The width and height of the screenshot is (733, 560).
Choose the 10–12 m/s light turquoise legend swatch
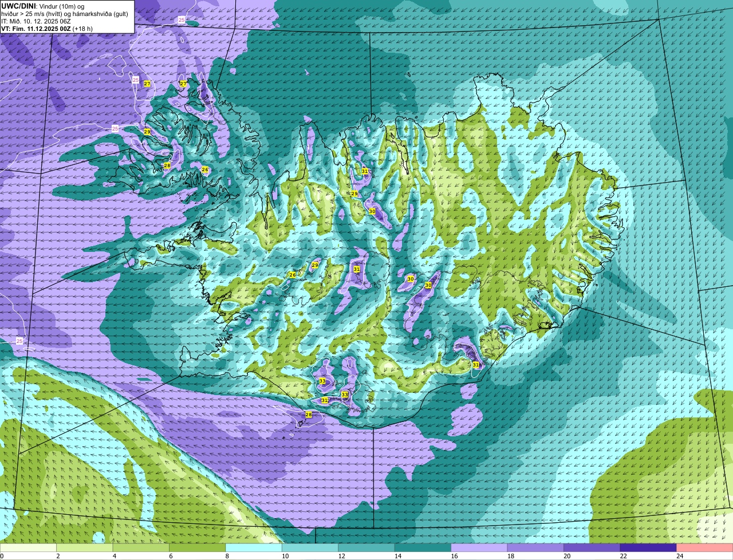(310, 548)
